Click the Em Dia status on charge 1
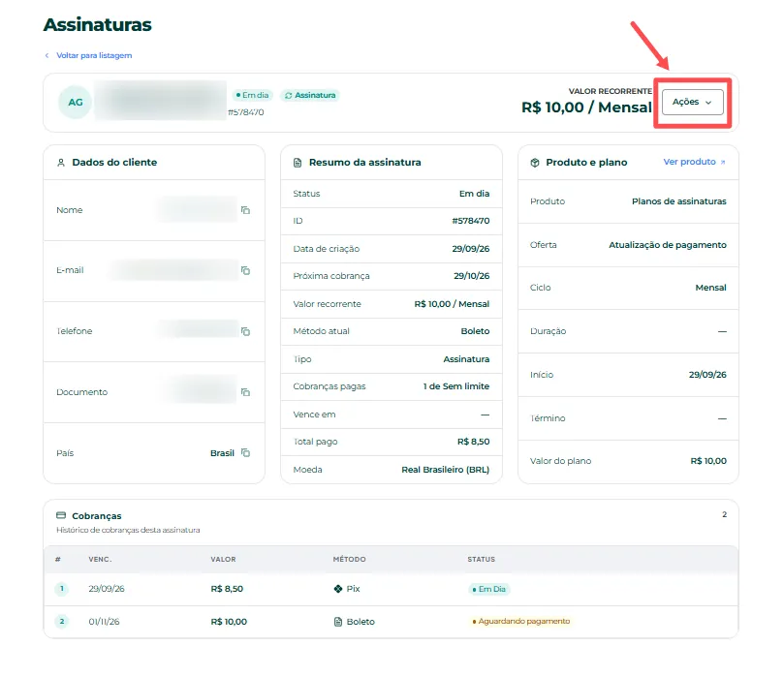784x676 pixels. pos(489,589)
